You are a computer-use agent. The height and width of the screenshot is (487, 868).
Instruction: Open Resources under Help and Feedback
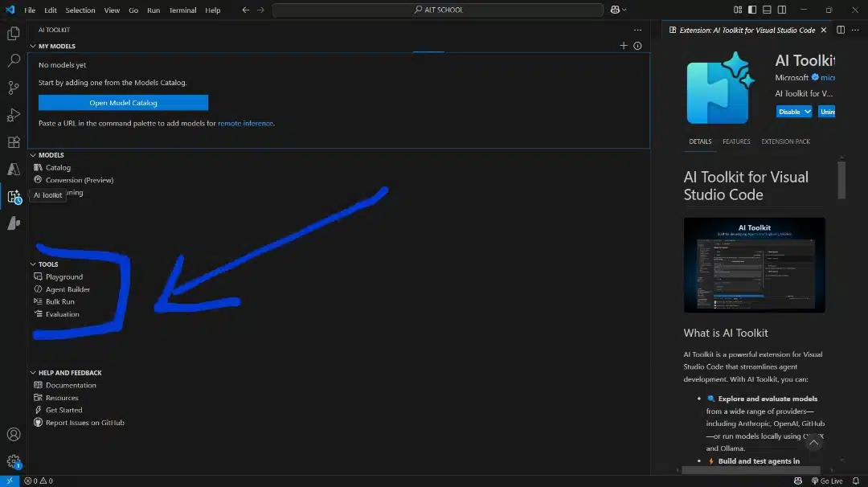coord(62,398)
